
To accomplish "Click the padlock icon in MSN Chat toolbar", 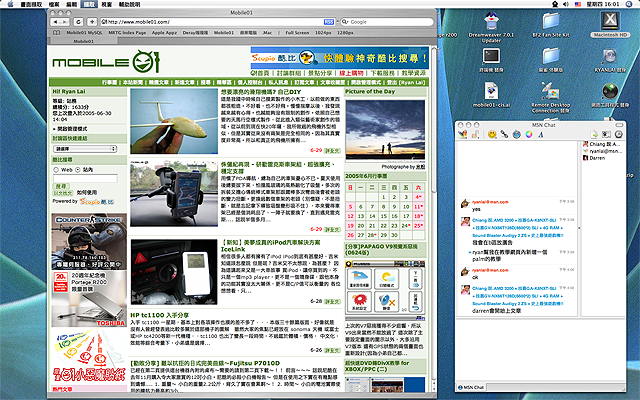I will pyautogui.click(x=475, y=134).
